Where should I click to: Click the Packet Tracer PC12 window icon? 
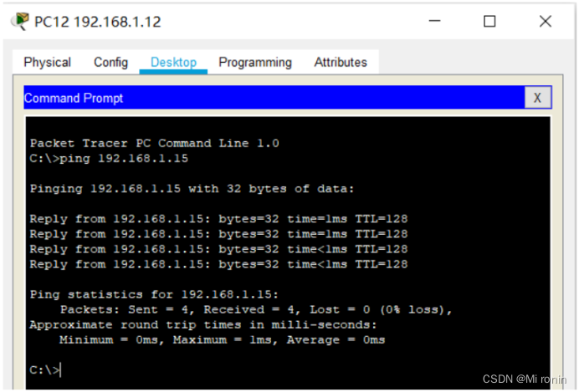19,21
